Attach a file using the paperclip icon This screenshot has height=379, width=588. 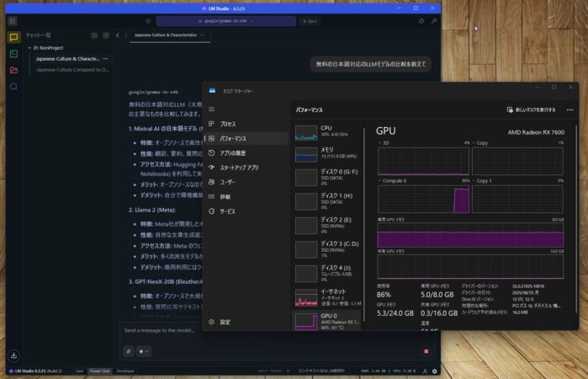[128, 351]
